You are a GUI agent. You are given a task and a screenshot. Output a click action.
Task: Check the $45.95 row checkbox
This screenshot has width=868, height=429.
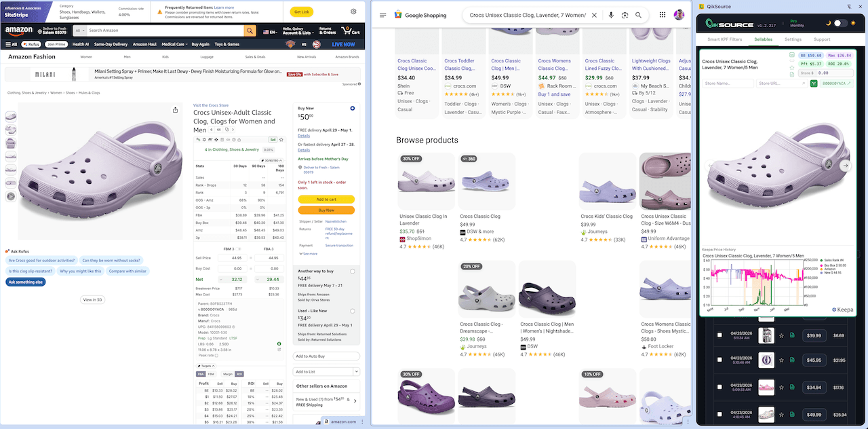[x=719, y=360]
